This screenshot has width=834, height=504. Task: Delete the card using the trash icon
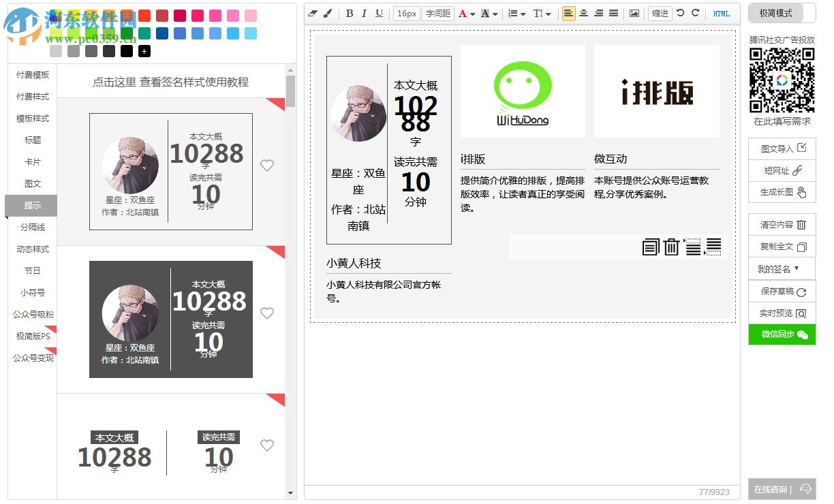pos(672,247)
